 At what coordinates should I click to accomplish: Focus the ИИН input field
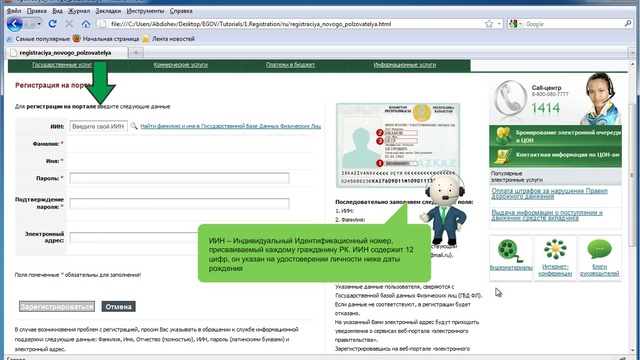coord(98,127)
